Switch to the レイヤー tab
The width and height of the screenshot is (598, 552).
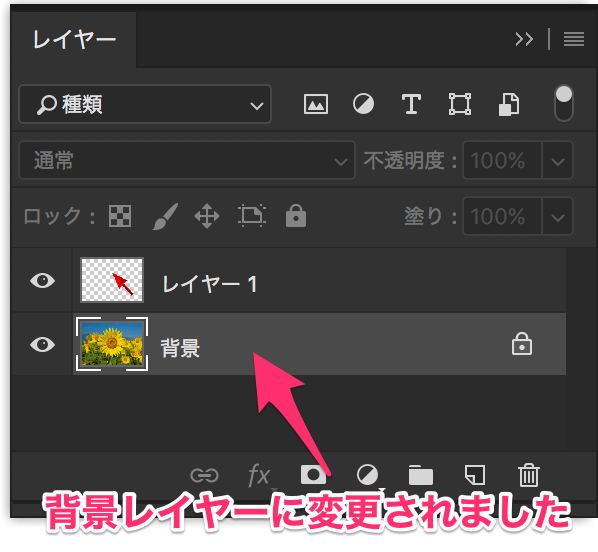(x=74, y=40)
